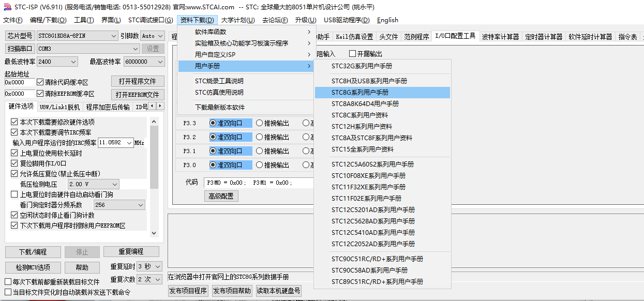Enable 开漏输出 checkbox
644x301 pixels.
(x=353, y=54)
